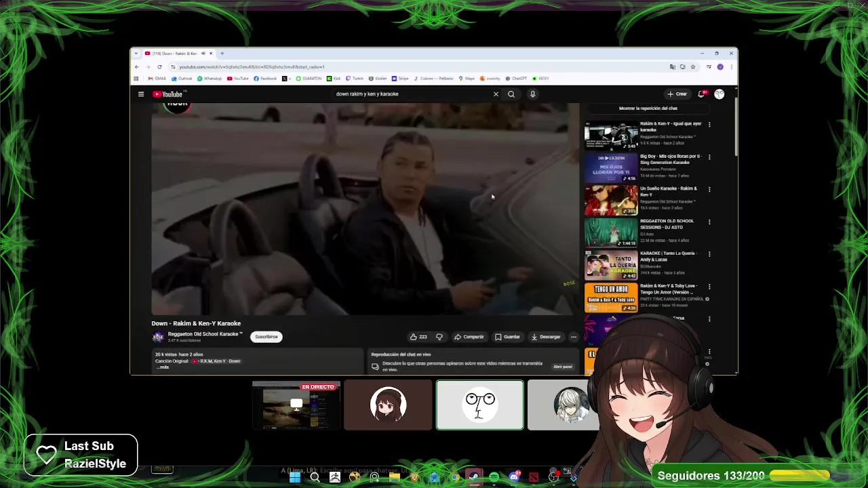Open GMAIL bookmark
The height and width of the screenshot is (488, 868).
point(157,79)
